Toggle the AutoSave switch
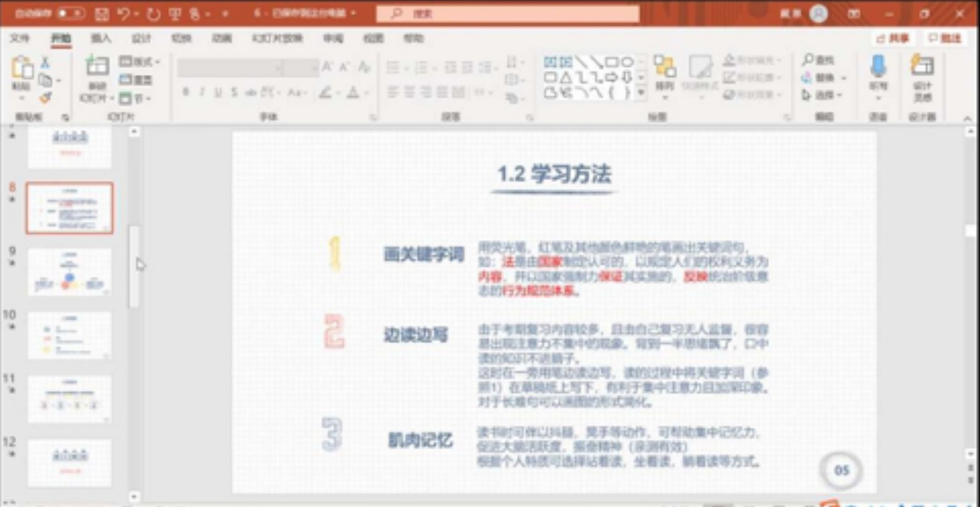The height and width of the screenshot is (507, 980). point(70,14)
